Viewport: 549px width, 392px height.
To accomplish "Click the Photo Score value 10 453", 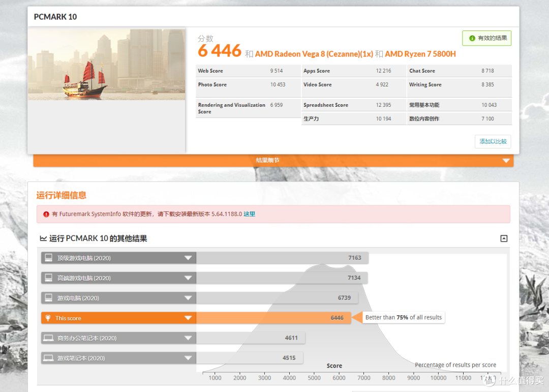I will click(278, 84).
